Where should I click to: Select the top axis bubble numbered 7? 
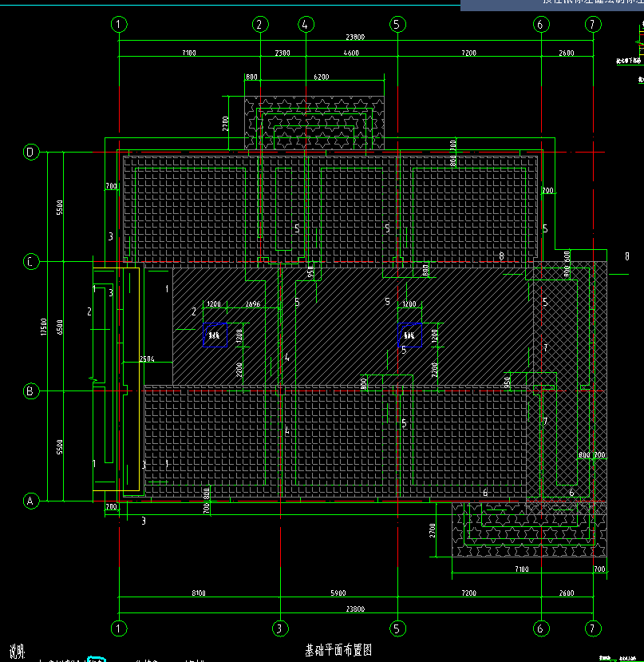click(x=592, y=25)
